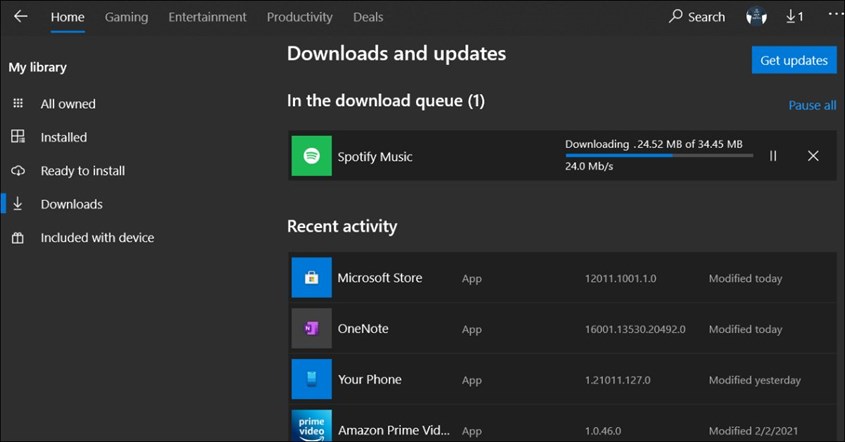This screenshot has width=845, height=442.
Task: Go back with the back arrow
Action: (20, 16)
